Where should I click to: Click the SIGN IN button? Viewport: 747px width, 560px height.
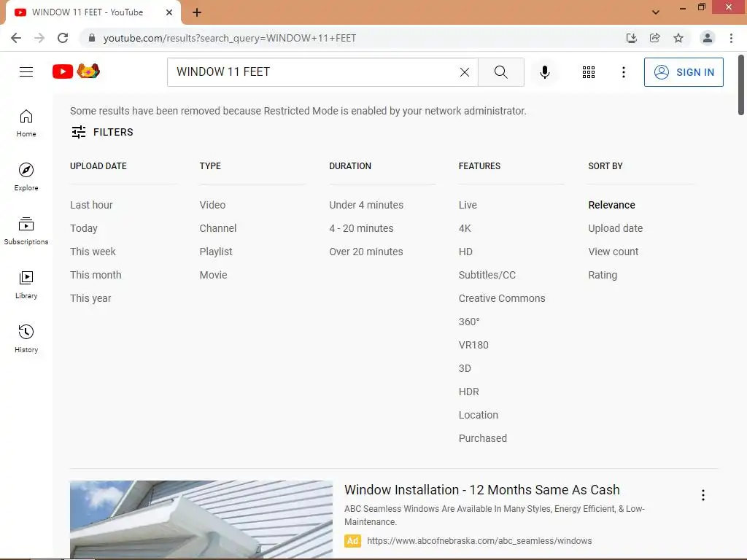point(684,72)
